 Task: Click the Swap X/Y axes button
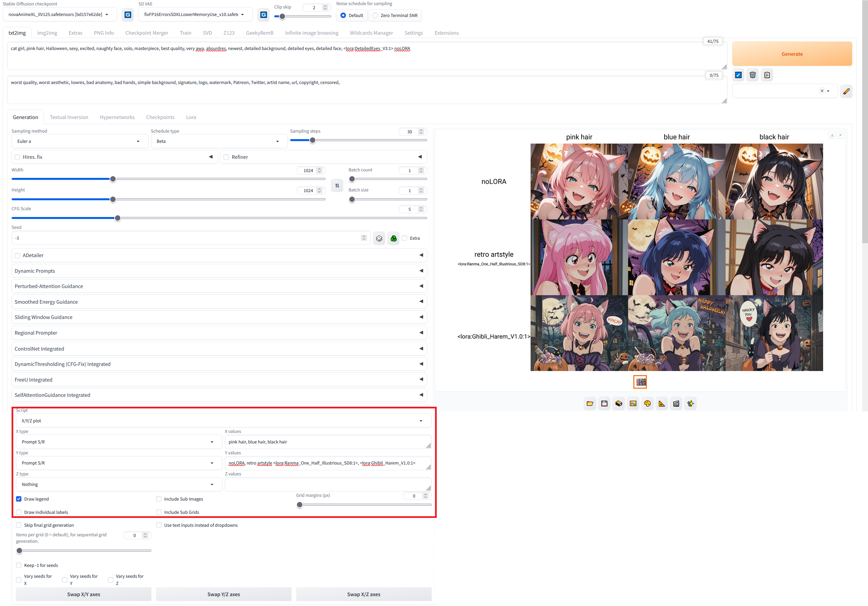pyautogui.click(x=83, y=594)
